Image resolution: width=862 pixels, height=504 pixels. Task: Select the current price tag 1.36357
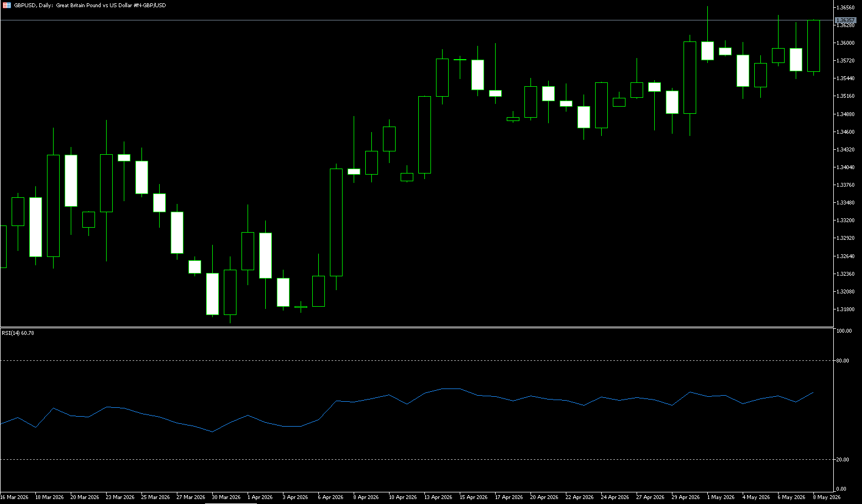(x=845, y=20)
